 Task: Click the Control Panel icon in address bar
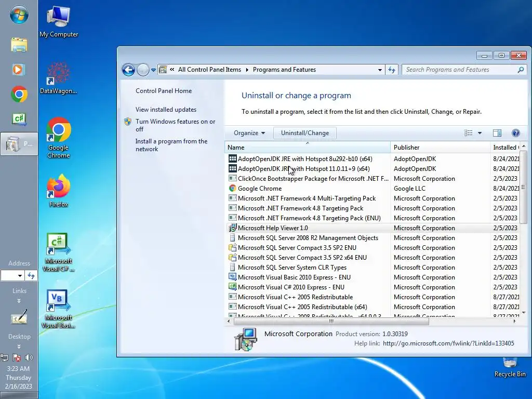click(x=163, y=70)
